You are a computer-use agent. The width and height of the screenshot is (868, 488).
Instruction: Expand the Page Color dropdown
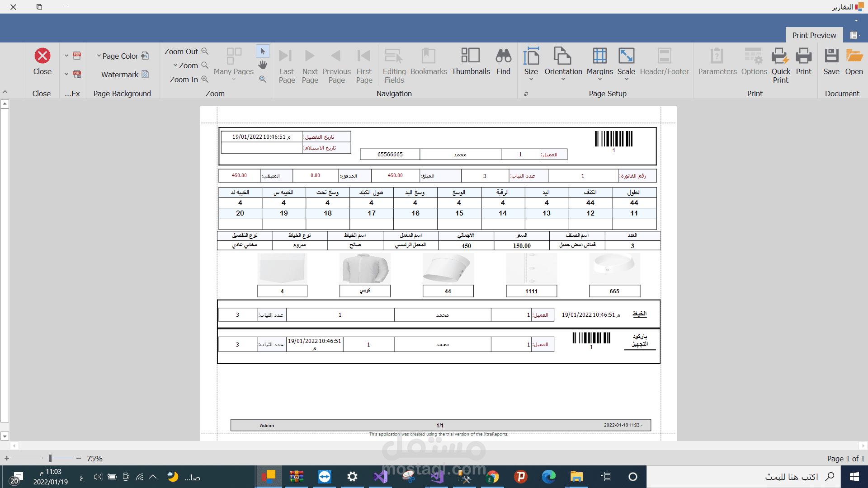coord(99,56)
